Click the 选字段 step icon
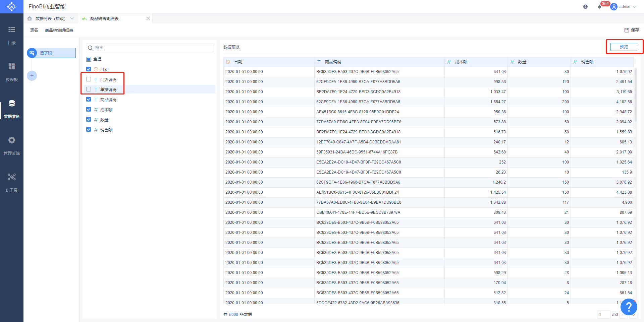Screen dimensions: 644x322 (32, 53)
